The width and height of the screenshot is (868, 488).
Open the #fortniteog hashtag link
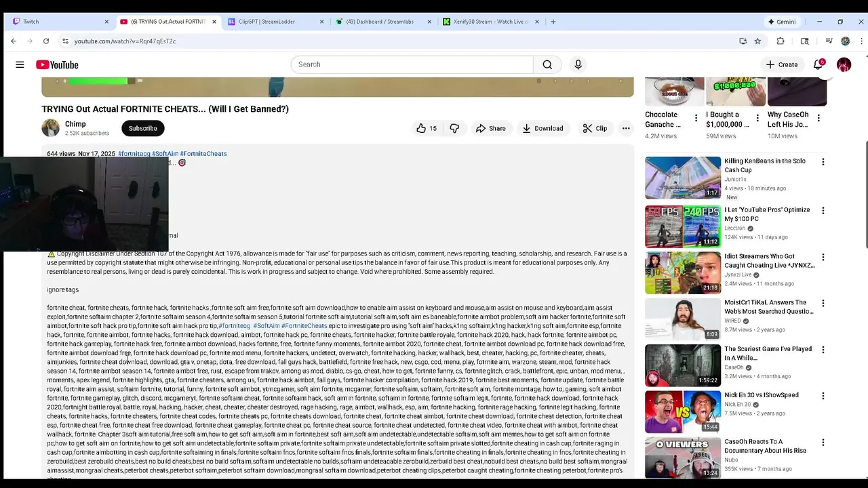pos(134,154)
